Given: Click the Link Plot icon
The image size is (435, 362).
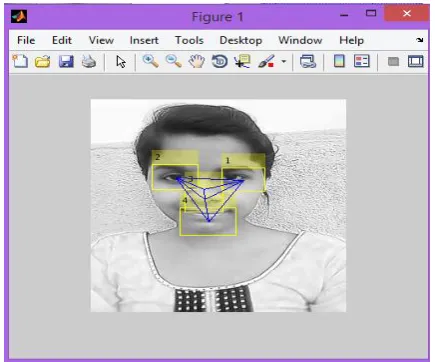Looking at the screenshot, I should 308,62.
